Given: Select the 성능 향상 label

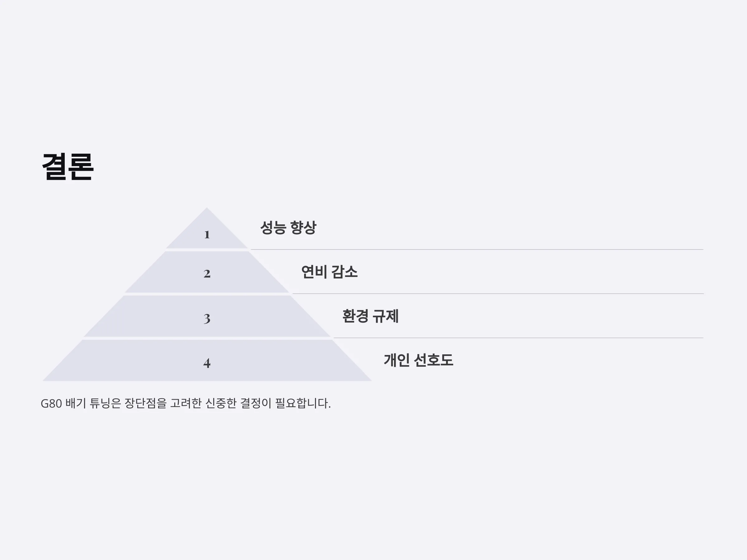Looking at the screenshot, I should click(x=288, y=227).
